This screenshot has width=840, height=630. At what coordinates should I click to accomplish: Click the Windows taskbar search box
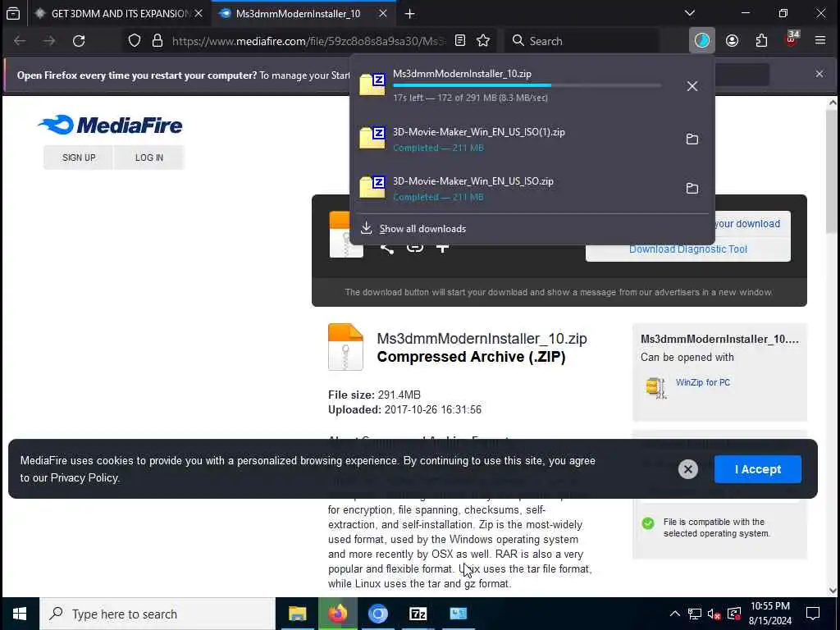[x=157, y=614]
